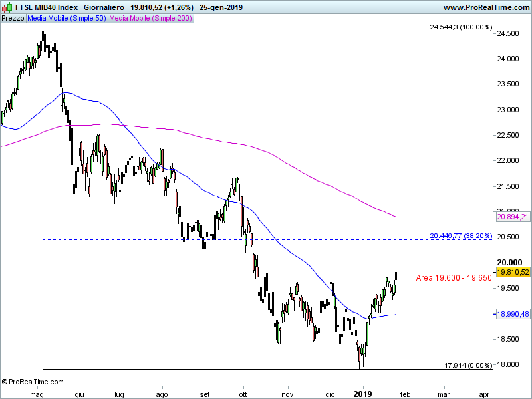The image size is (532, 399).
Task: Click the 24.500 price axis label
Action: [x=508, y=33]
